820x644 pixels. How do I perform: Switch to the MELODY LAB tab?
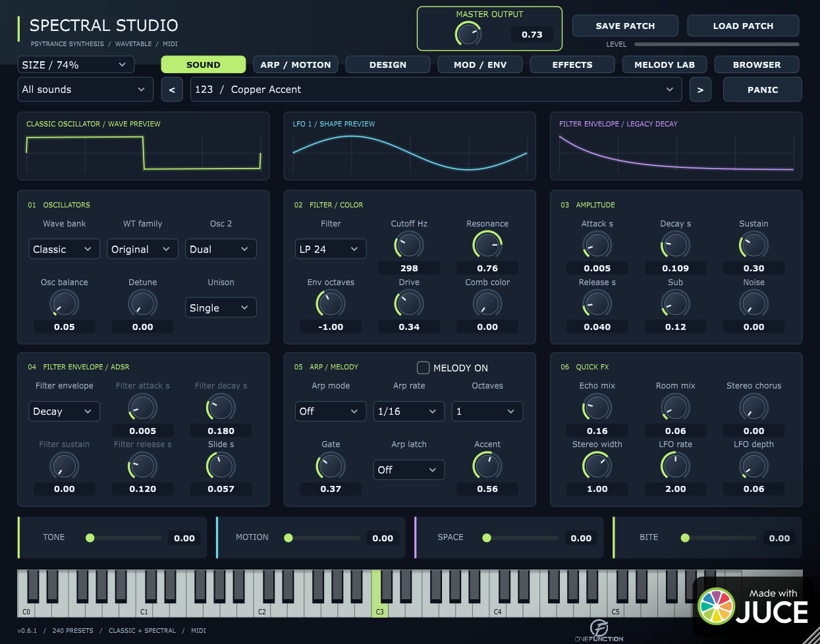click(x=665, y=65)
